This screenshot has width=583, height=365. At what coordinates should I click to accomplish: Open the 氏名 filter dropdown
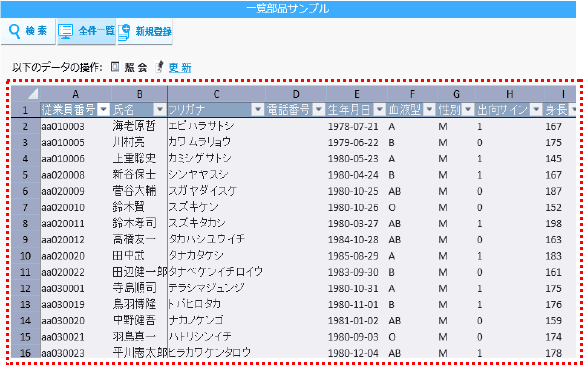click(160, 110)
